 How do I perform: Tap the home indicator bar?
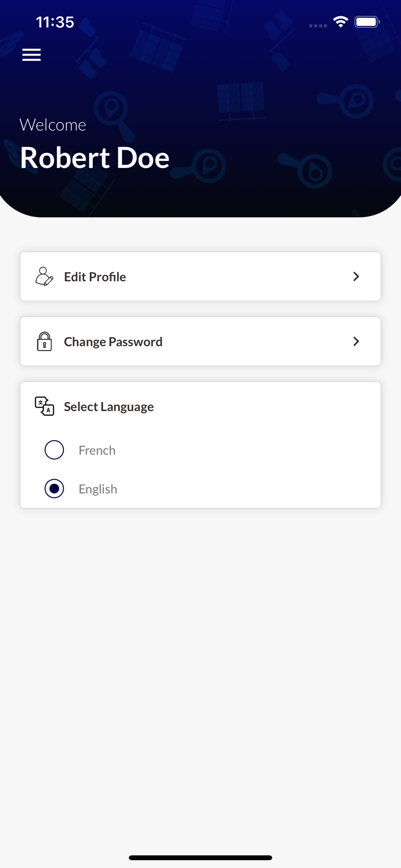(200, 858)
